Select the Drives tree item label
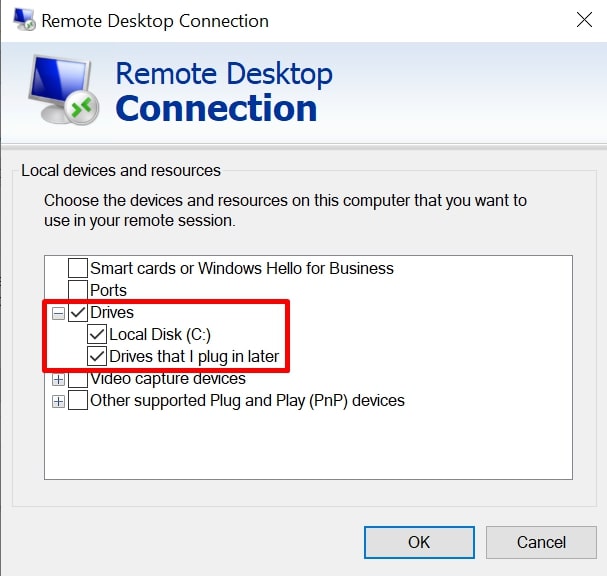The image size is (607, 576). click(x=112, y=312)
